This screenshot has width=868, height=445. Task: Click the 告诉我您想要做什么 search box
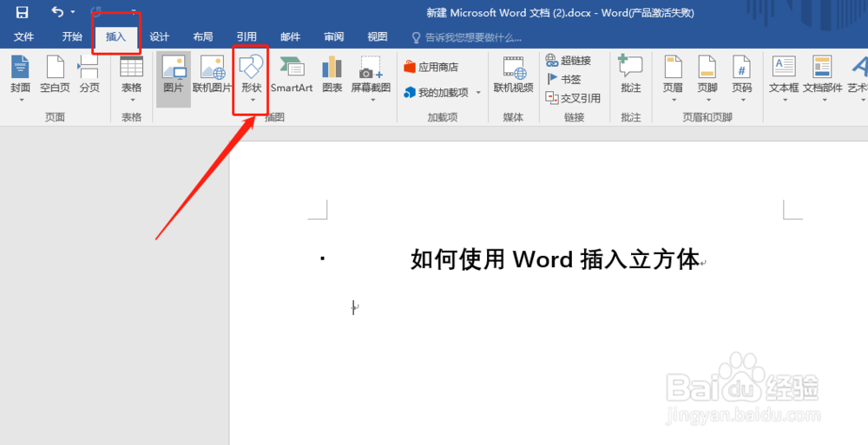(x=467, y=37)
